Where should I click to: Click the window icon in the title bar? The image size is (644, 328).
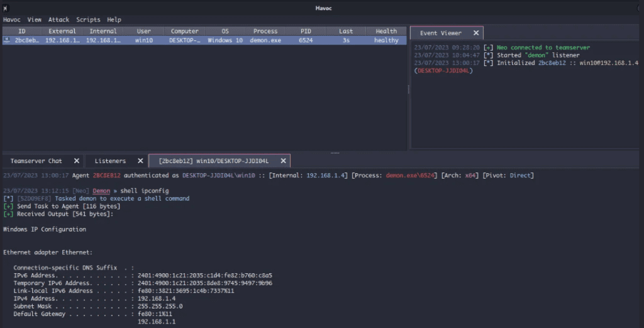click(5, 8)
